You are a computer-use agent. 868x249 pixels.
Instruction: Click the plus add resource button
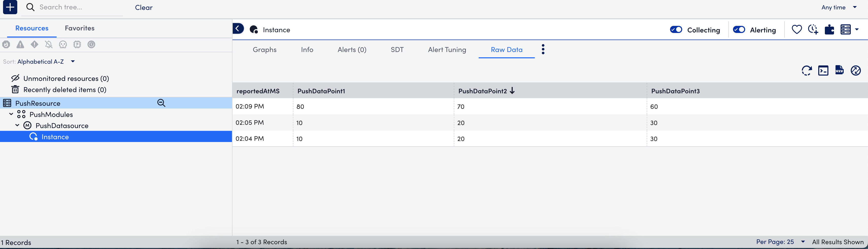(x=10, y=7)
